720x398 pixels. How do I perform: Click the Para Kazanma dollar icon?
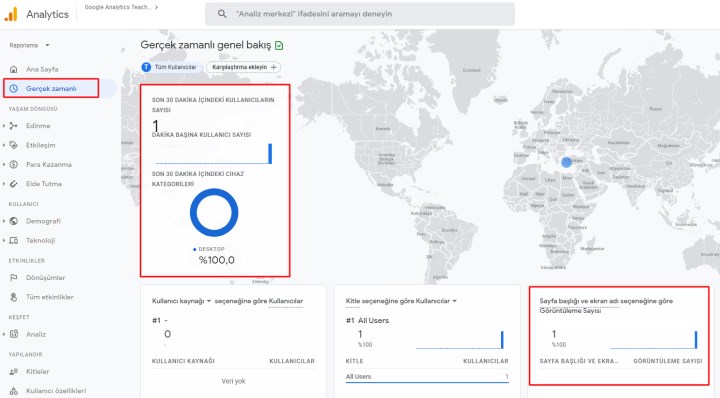(14, 164)
